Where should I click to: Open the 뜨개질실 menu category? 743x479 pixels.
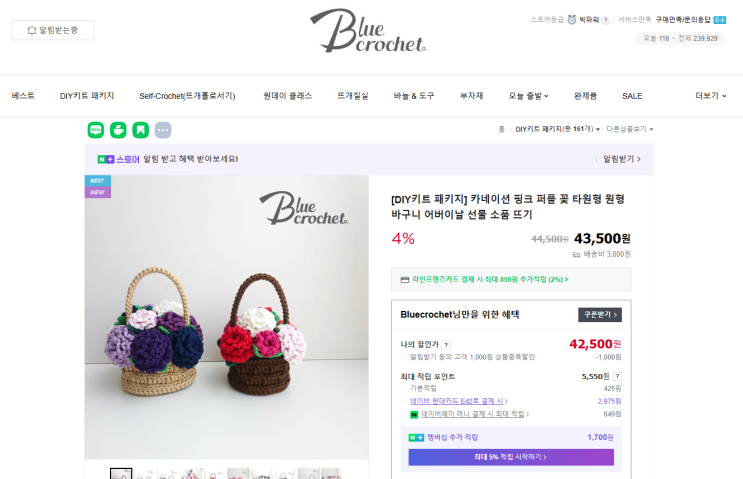coord(353,96)
